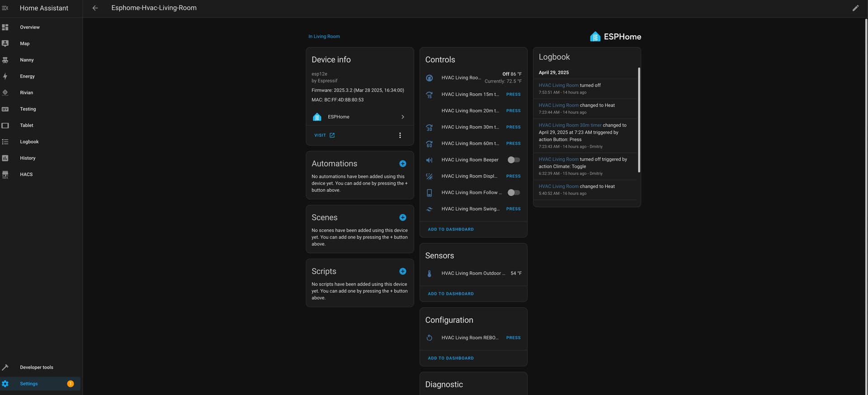Image resolution: width=868 pixels, height=395 pixels.
Task: Add an automation with the plus icon
Action: point(402,164)
